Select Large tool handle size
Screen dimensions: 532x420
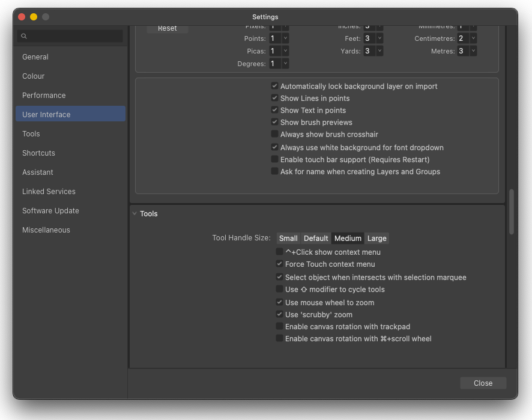coord(377,238)
